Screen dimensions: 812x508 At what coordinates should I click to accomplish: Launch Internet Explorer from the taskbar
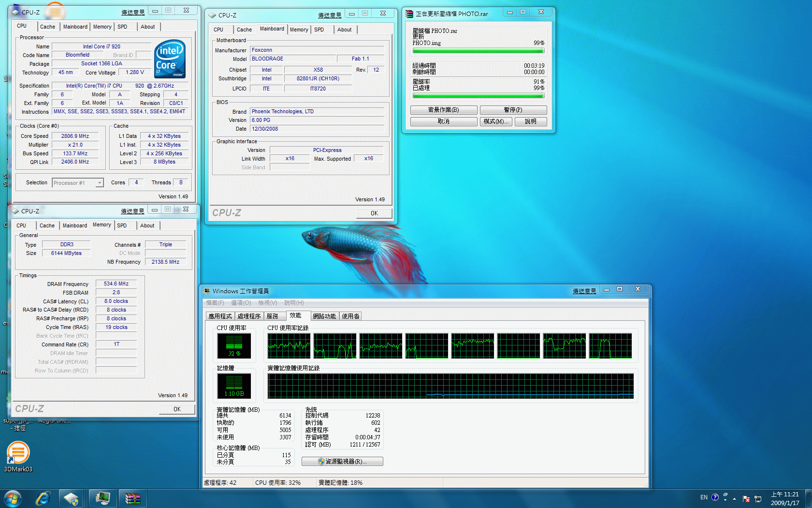click(43, 498)
